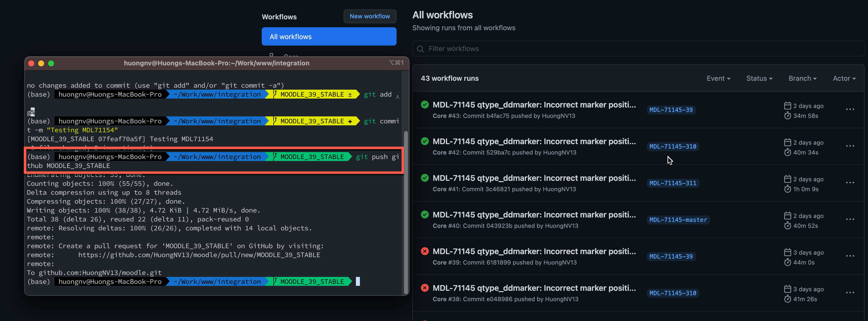Click the MDL-71145-39 branch label on Core #43
The height and width of the screenshot is (321, 868).
(x=671, y=110)
